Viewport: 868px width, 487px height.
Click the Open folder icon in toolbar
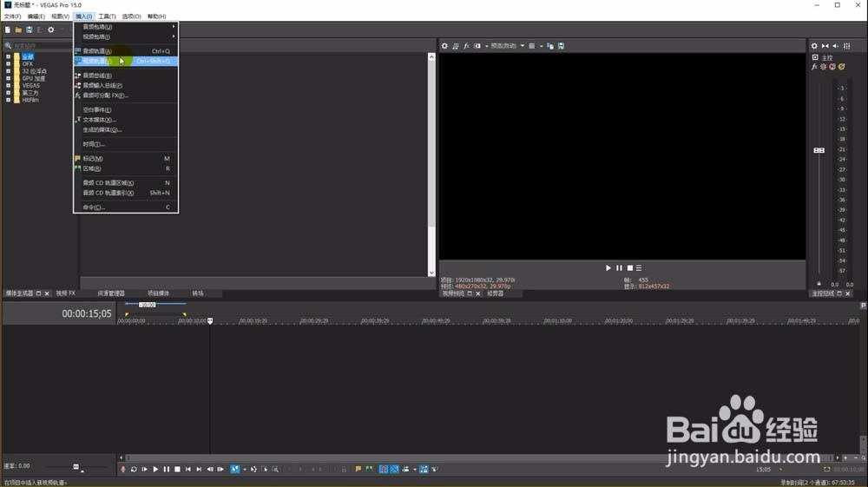click(x=18, y=30)
